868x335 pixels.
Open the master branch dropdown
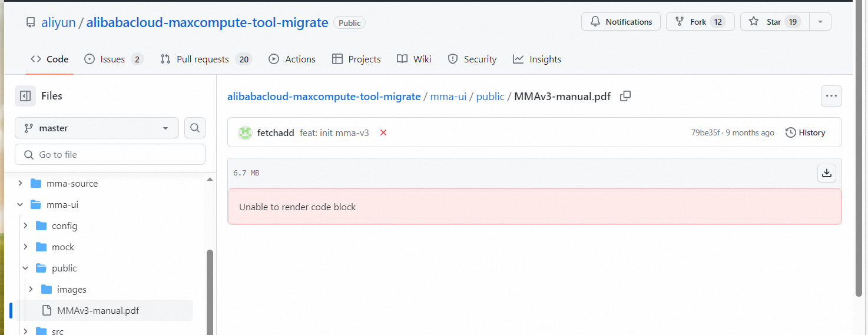coord(97,128)
